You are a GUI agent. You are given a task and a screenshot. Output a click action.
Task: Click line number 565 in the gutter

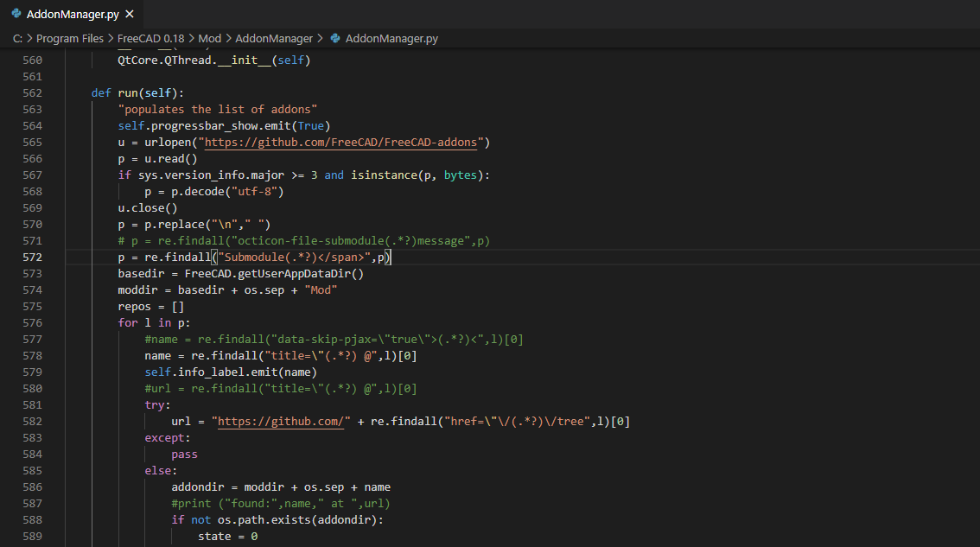click(x=33, y=142)
